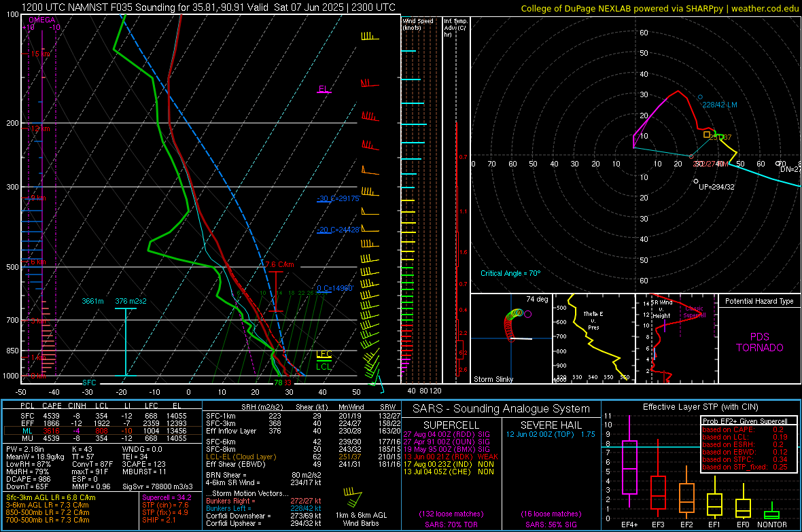Click the Wind Speed (knots) panel header

click(418, 24)
